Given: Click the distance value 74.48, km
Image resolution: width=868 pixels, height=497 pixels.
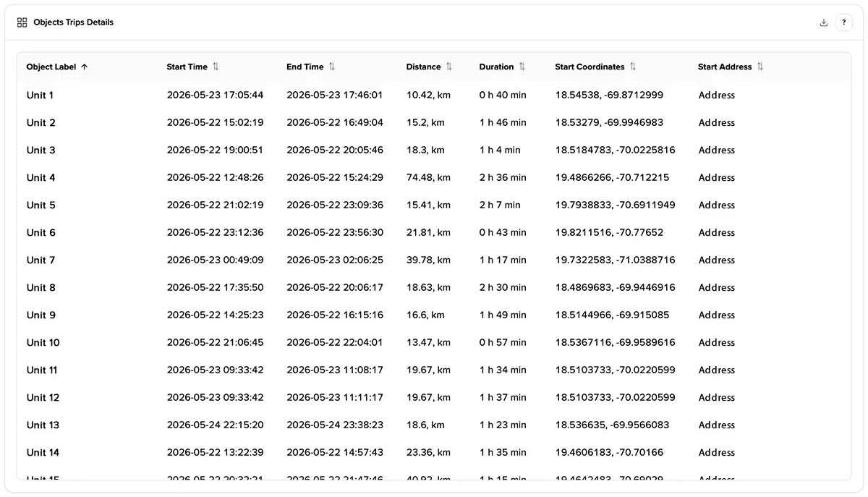Looking at the screenshot, I should click(x=429, y=178).
